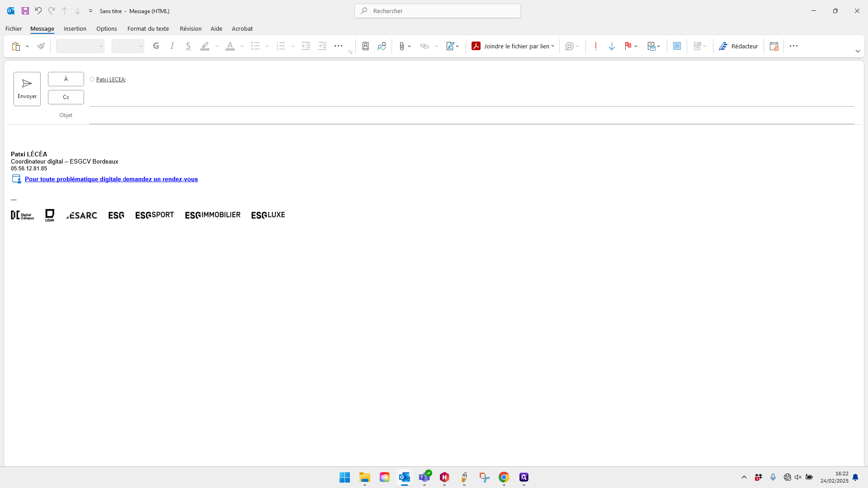Screen dimensions: 868x488
Task: Switch to the Message tab
Action: 42,28
